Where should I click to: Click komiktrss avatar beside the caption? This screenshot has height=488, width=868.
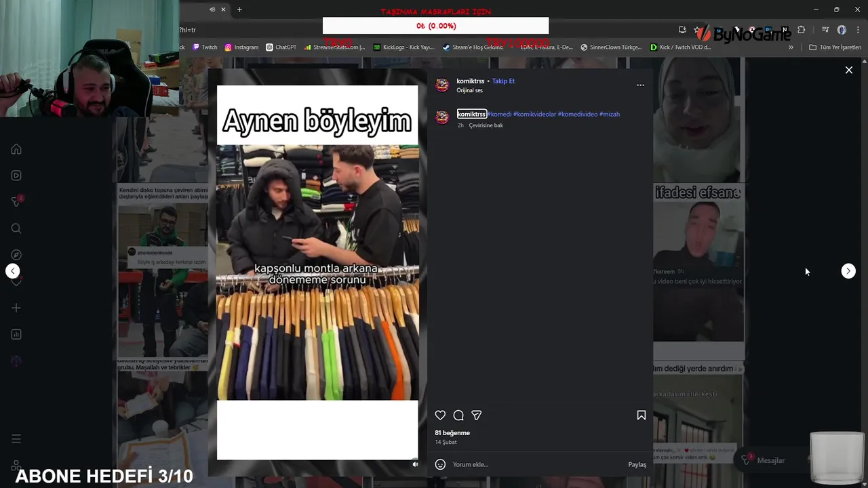pyautogui.click(x=442, y=118)
